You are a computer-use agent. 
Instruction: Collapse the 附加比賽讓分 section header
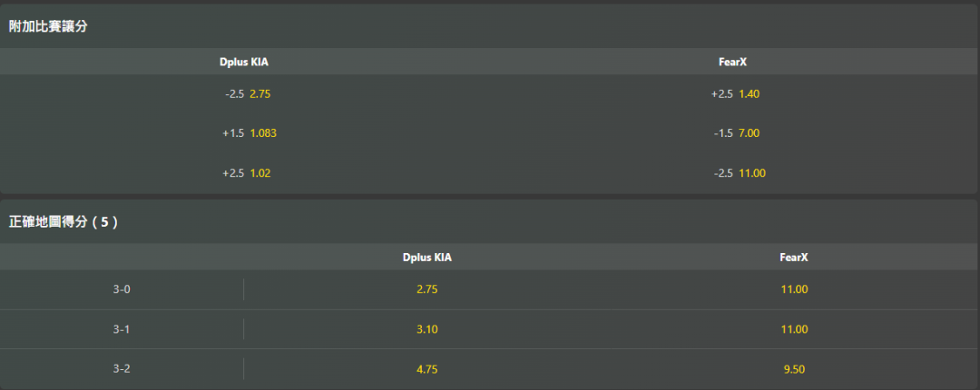pos(49,26)
